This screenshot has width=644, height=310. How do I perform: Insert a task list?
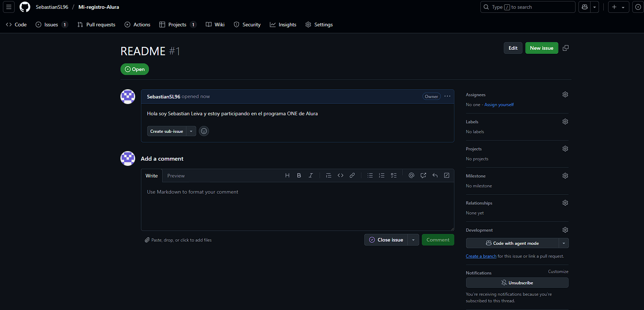[394, 175]
